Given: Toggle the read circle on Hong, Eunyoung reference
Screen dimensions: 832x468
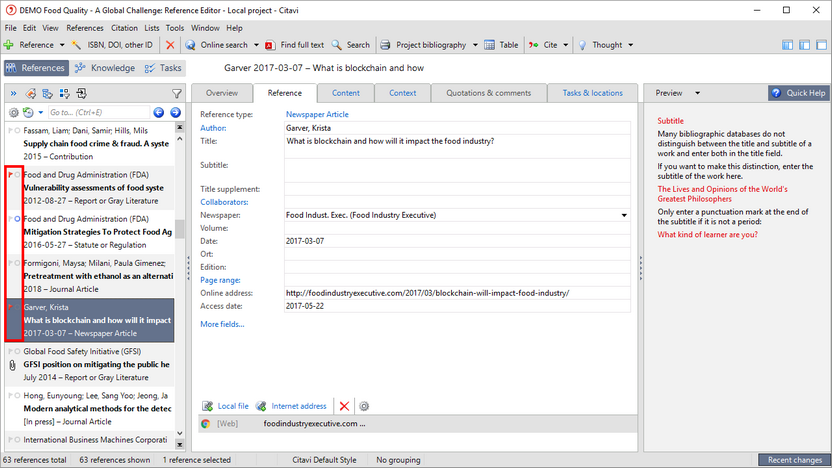Looking at the screenshot, I should pyautogui.click(x=18, y=395).
